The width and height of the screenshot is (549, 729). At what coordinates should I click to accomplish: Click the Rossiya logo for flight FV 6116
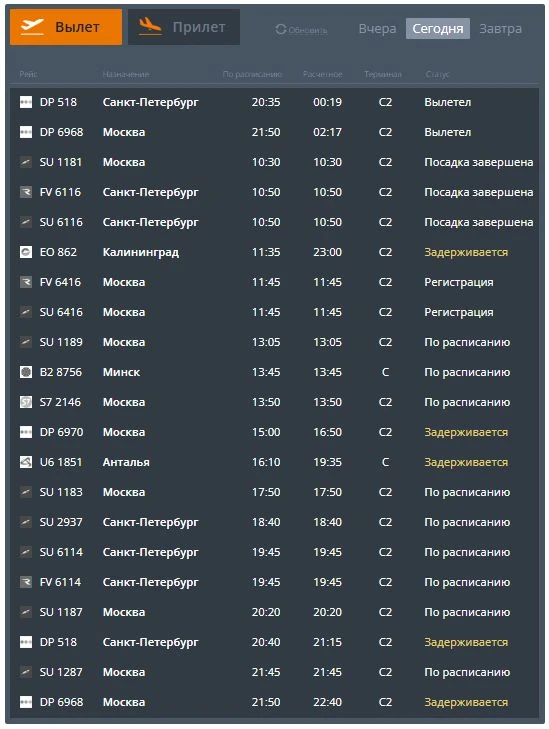(x=26, y=192)
